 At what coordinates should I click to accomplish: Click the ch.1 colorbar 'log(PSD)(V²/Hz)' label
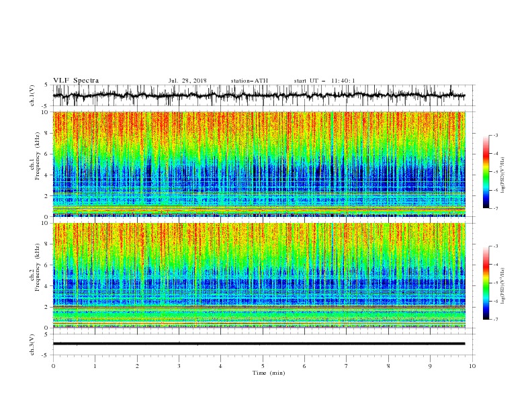coord(502,175)
